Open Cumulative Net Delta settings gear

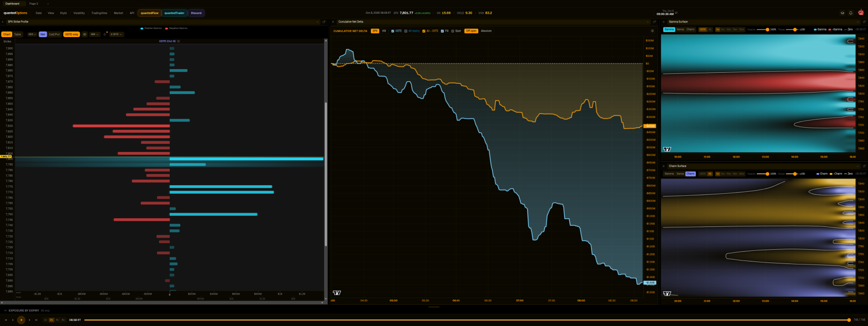point(653,31)
